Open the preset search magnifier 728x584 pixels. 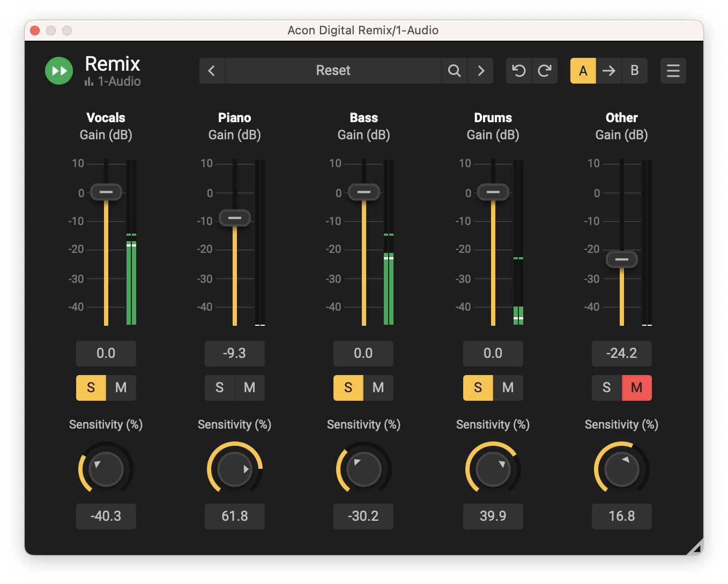pyautogui.click(x=454, y=71)
